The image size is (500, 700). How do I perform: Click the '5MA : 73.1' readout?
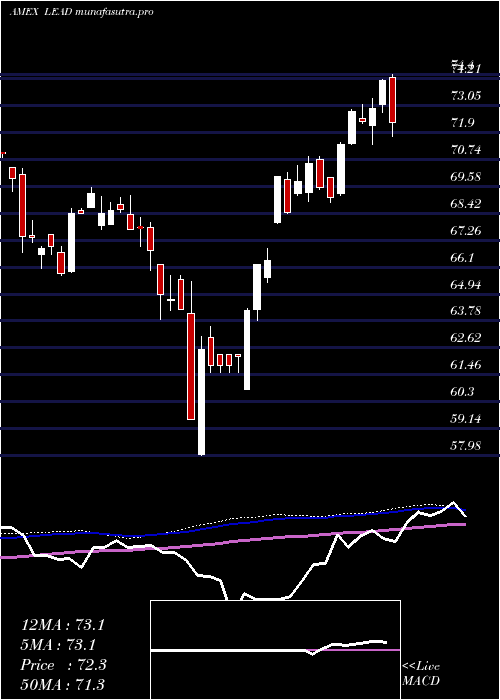[x=58, y=645]
